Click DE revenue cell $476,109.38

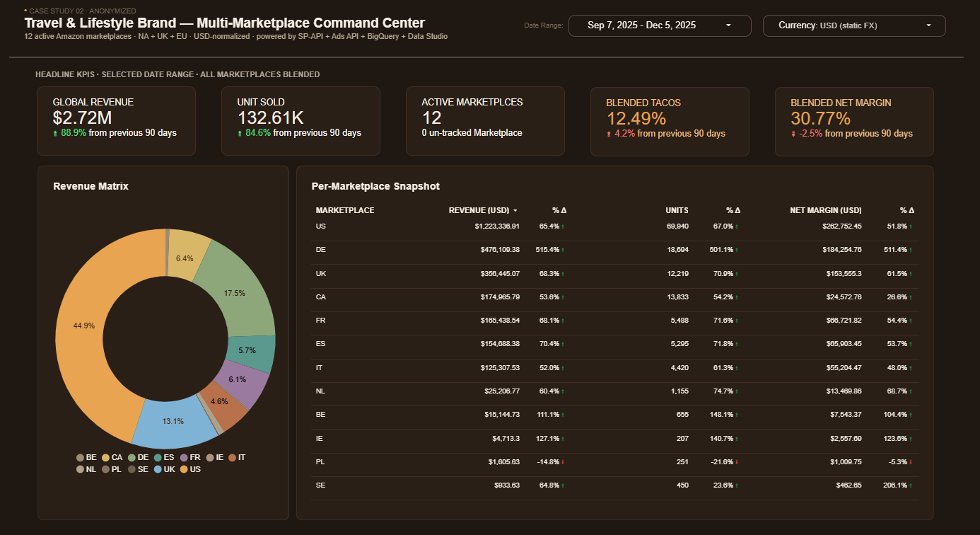pyautogui.click(x=499, y=250)
